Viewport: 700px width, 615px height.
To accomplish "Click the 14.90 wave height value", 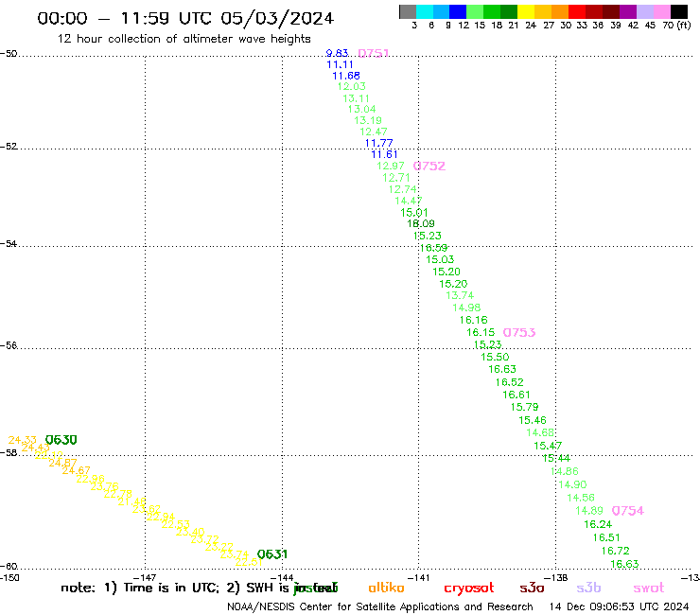I will tap(572, 485).
